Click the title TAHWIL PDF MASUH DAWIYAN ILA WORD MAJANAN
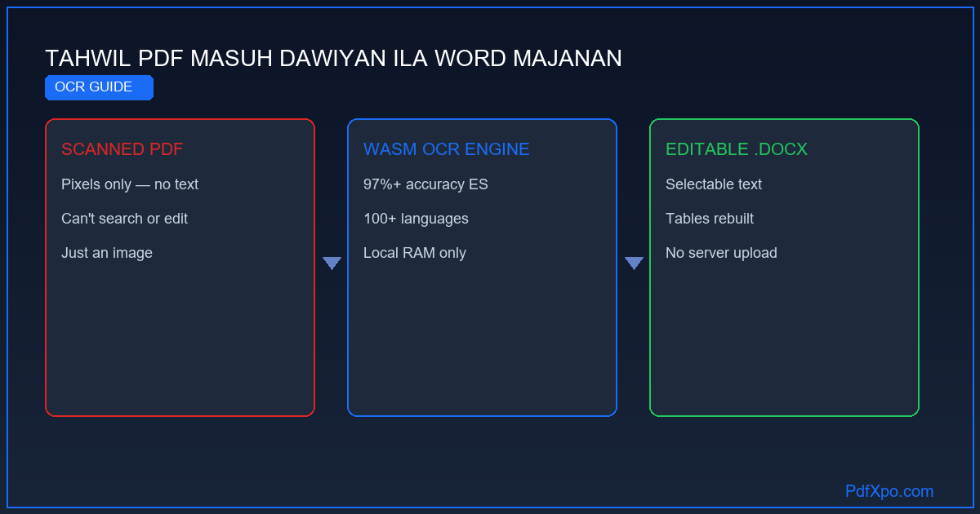Screen dimensions: 980x514 [333, 58]
